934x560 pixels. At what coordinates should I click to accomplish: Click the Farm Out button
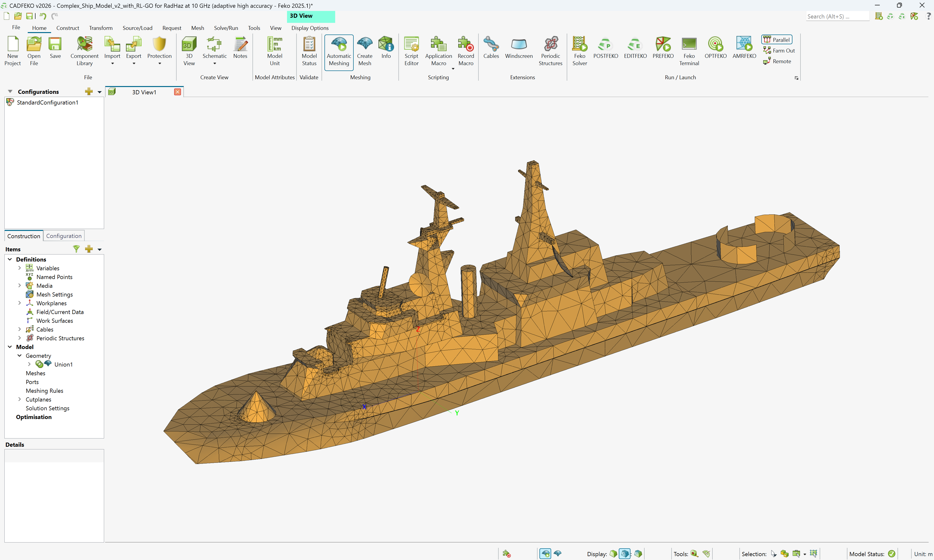point(779,51)
